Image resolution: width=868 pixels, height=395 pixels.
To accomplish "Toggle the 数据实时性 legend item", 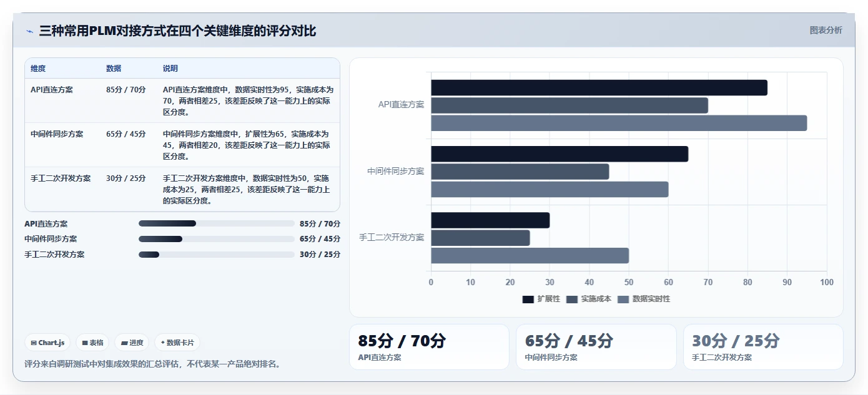I will pos(644,299).
